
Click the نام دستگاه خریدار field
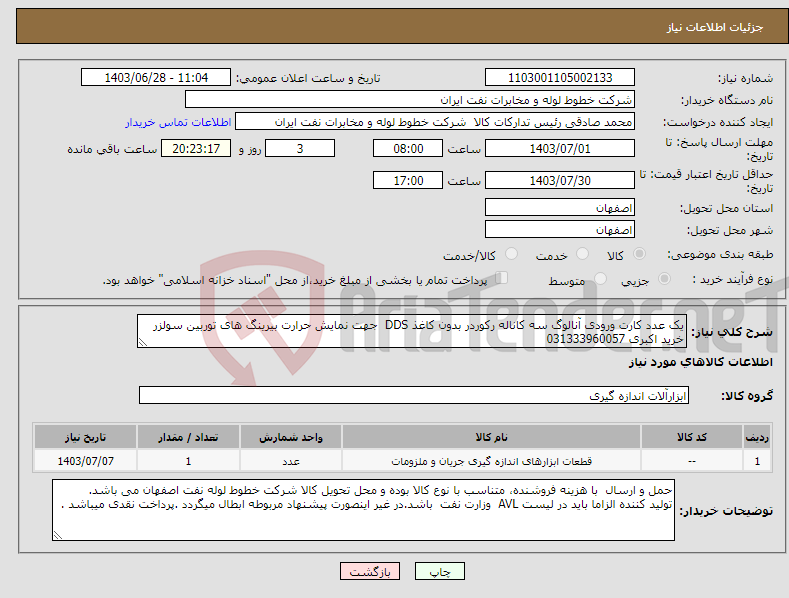point(410,100)
